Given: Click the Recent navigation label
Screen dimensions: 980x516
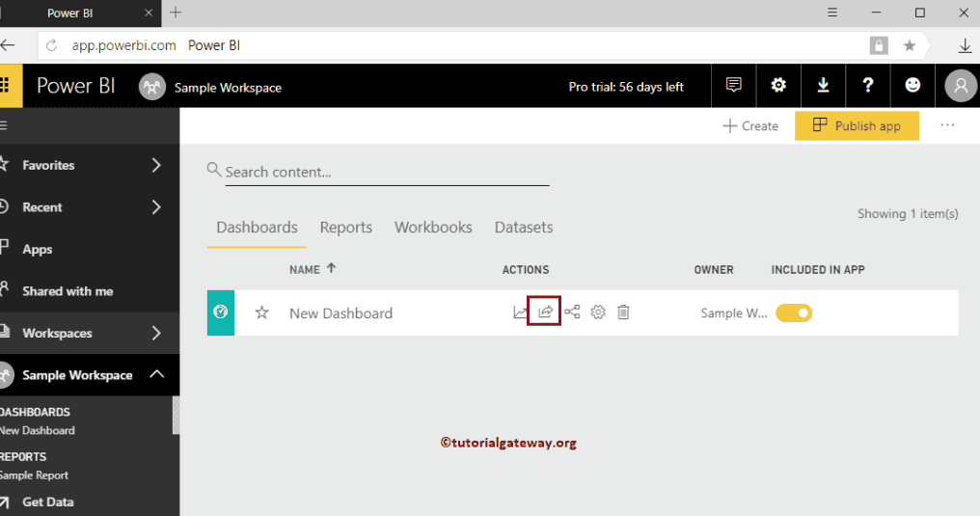Looking at the screenshot, I should (41, 206).
